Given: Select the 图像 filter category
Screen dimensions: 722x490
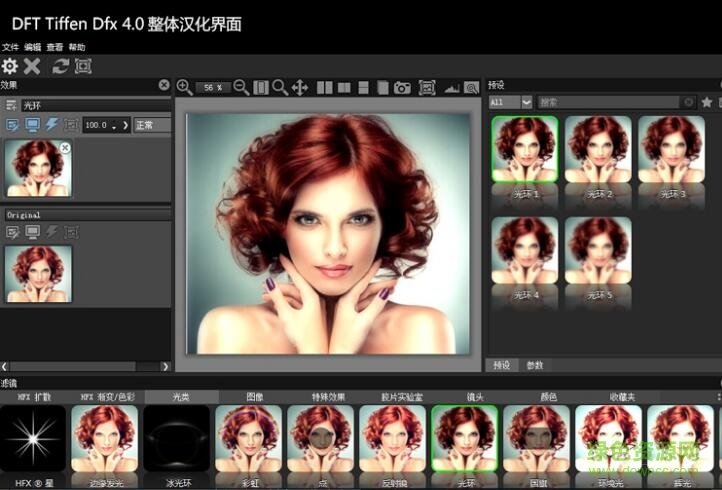Looking at the screenshot, I should tap(254, 397).
